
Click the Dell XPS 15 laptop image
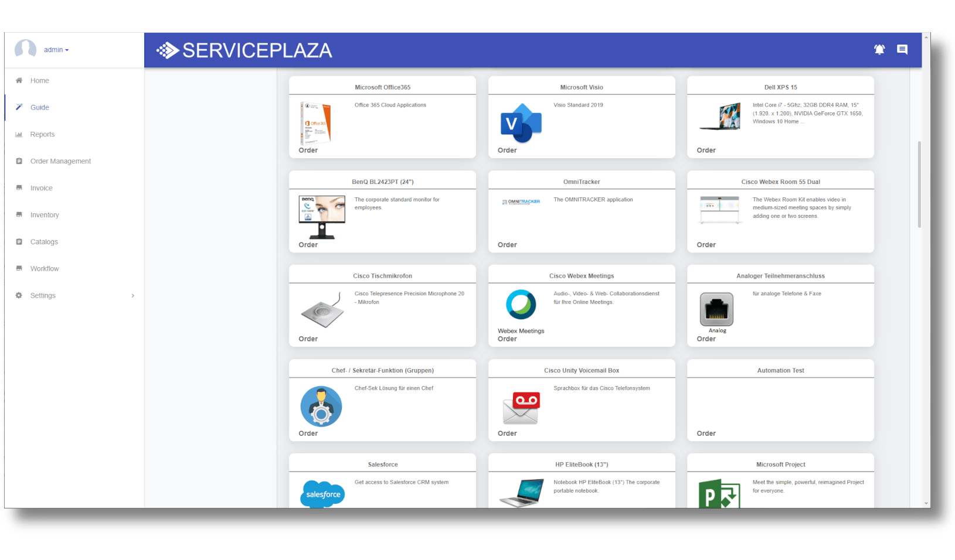pyautogui.click(x=721, y=117)
